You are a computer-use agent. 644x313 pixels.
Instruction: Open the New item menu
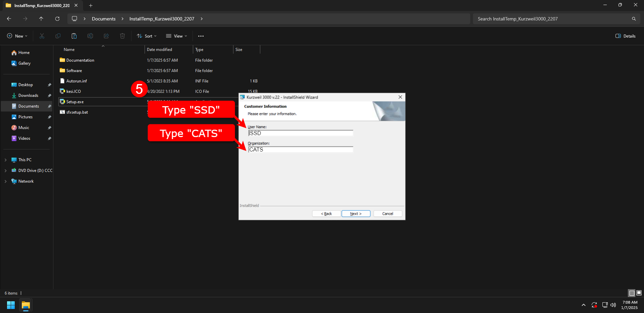click(x=17, y=36)
